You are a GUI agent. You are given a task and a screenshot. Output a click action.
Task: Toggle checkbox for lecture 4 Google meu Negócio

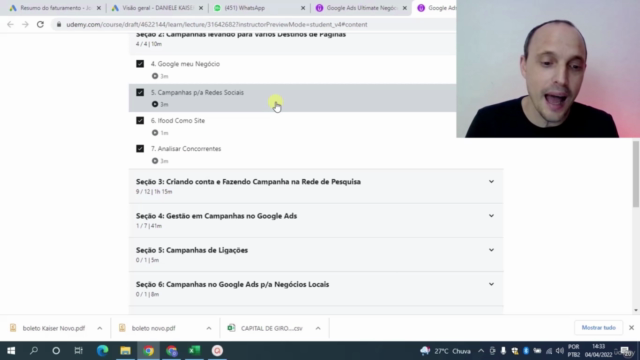(x=140, y=64)
